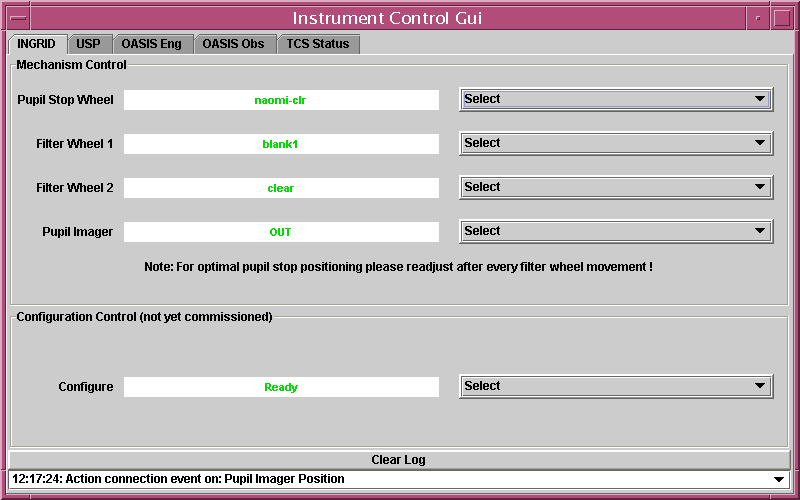Open the Configure Select dropdown
This screenshot has width=800, height=500.
(x=616, y=386)
